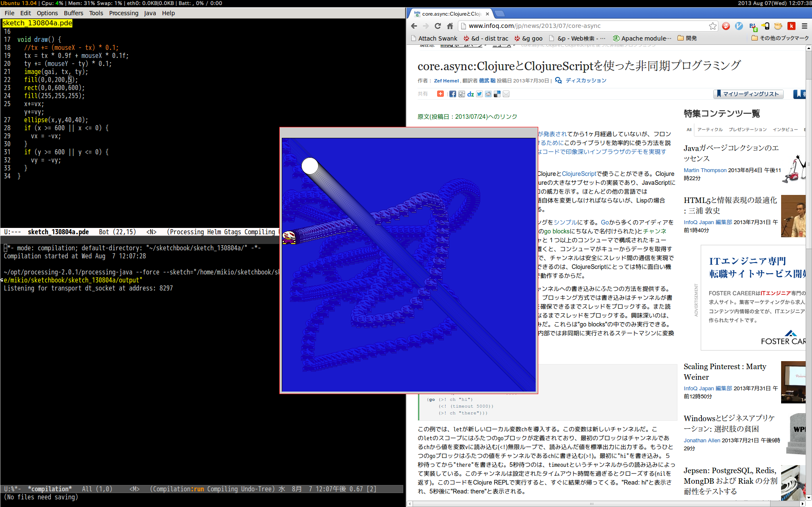
Task: Reload the InfoQ page
Action: [x=438, y=26]
